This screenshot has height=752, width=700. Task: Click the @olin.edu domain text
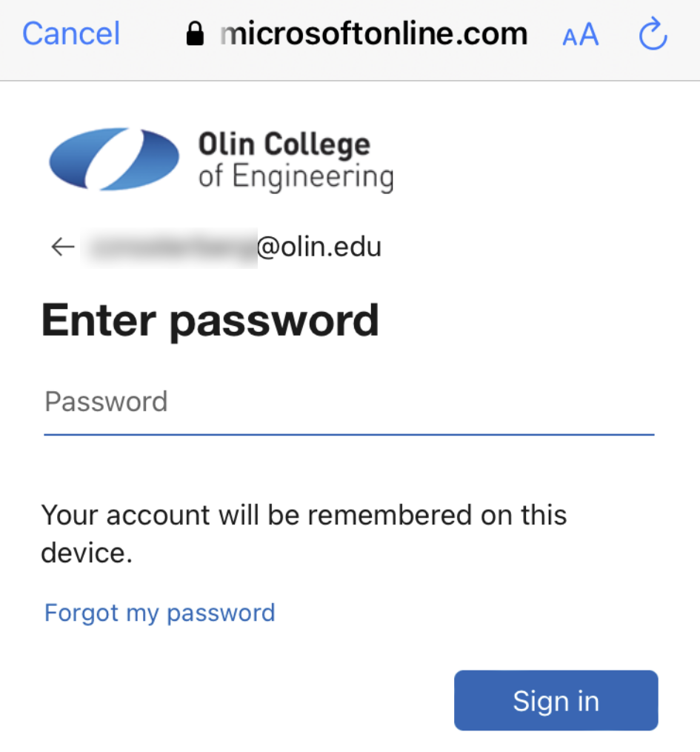319,247
